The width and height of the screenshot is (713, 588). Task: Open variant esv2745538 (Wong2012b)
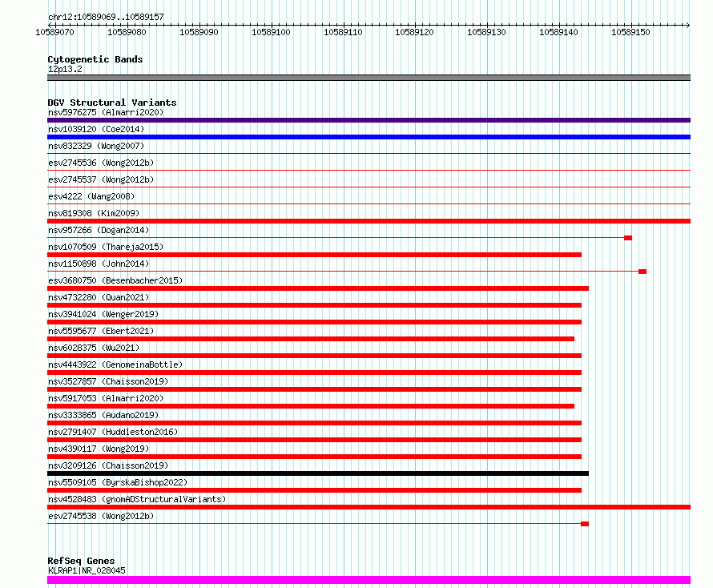pos(101,516)
